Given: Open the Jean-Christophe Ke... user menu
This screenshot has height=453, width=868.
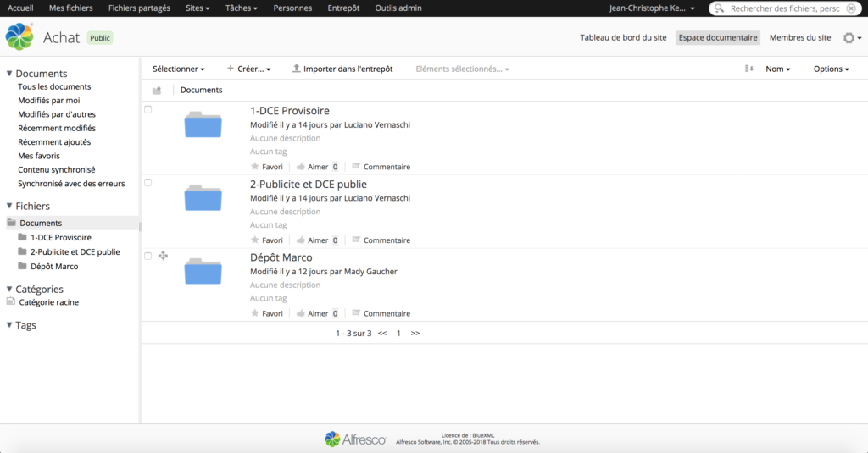Looking at the screenshot, I should tap(652, 8).
